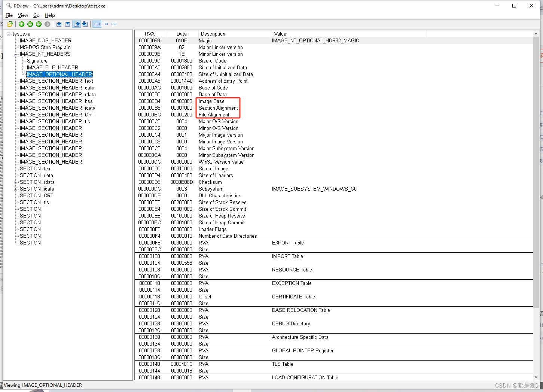Screen dimensions: 543x392
Task: Click the green Up arrow icon
Action: click(x=21, y=24)
